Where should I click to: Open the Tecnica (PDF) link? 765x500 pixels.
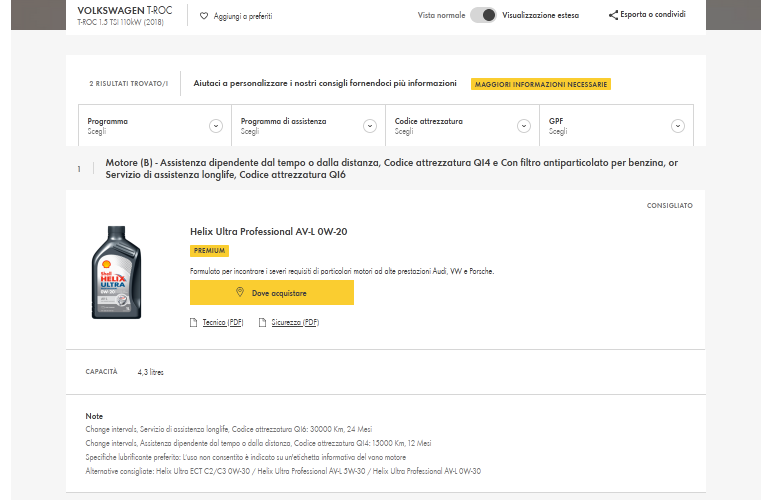(x=223, y=322)
